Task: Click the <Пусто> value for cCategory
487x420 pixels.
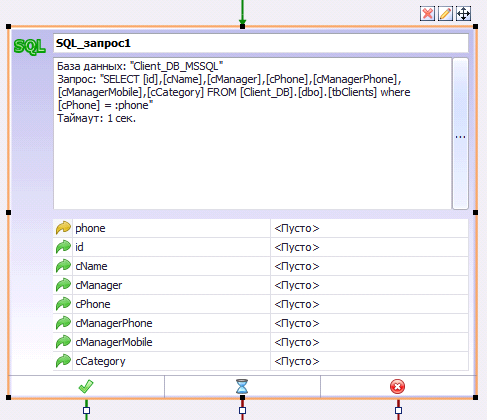Action: (x=370, y=361)
